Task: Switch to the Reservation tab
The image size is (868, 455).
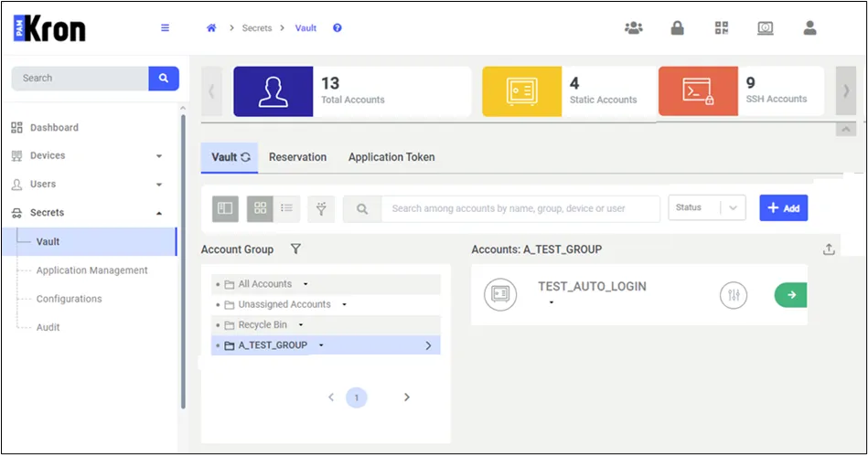Action: pyautogui.click(x=298, y=157)
